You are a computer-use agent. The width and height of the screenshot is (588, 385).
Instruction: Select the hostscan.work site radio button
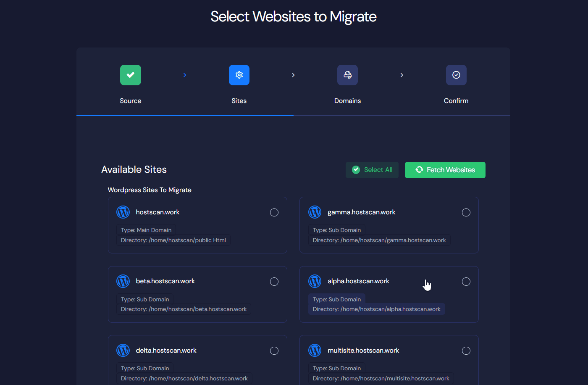274,212
